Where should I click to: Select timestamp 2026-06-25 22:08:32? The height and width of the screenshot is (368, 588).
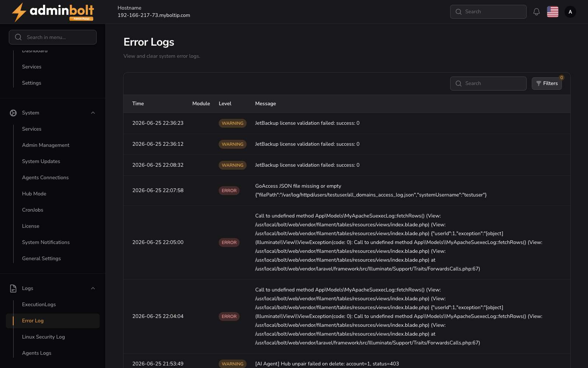click(158, 165)
